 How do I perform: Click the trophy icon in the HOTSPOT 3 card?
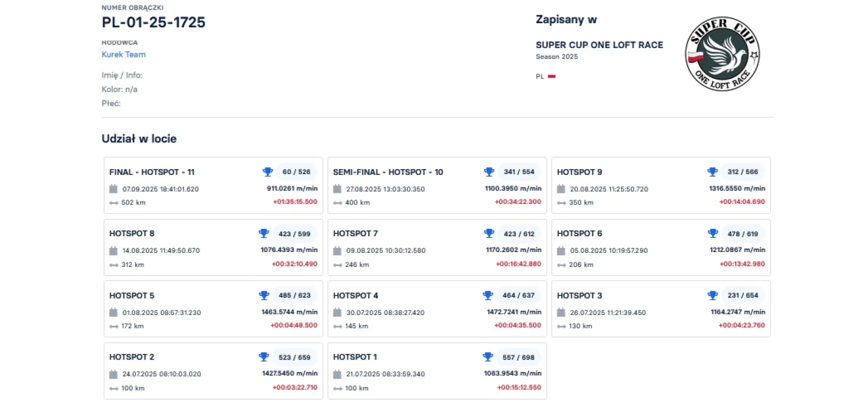[x=712, y=295]
